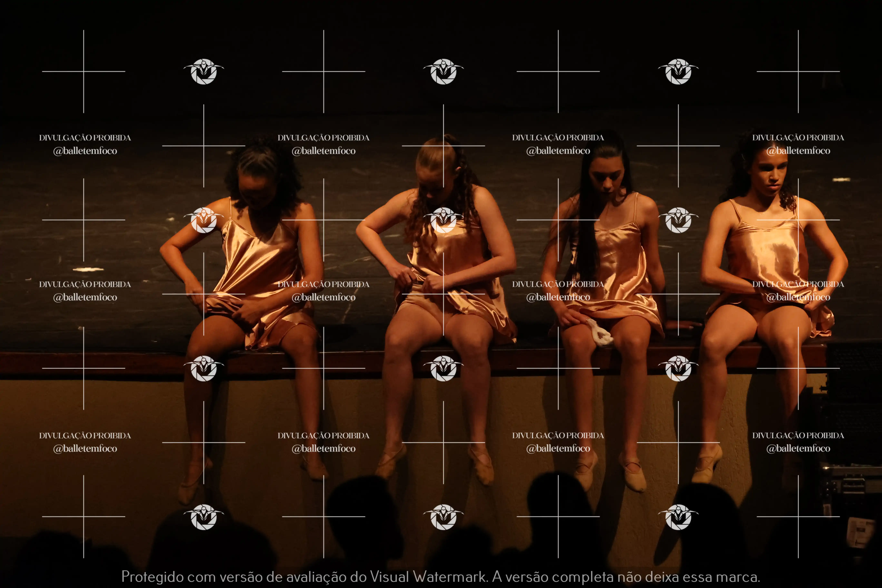Viewport: 882px width, 588px height.
Task: Click '@balletemfoco' text over rightmost dancer's face
Action: click(798, 151)
